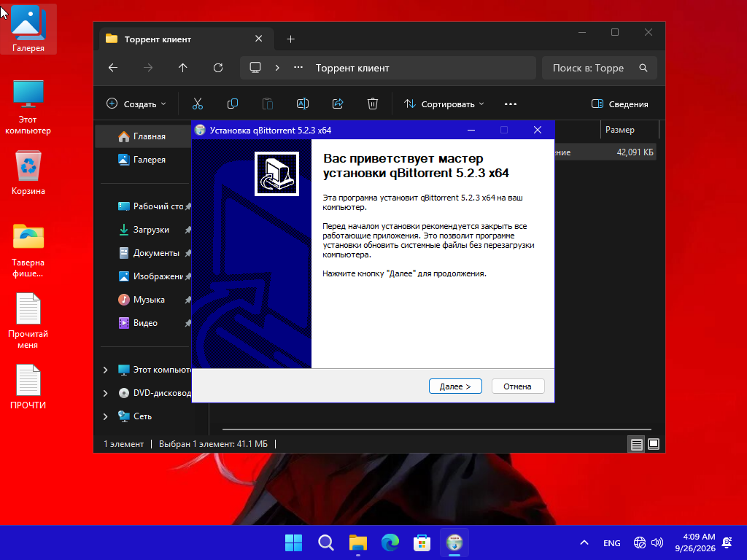Click the Rename icon in Explorer toolbar
The image size is (747, 560).
tap(303, 104)
